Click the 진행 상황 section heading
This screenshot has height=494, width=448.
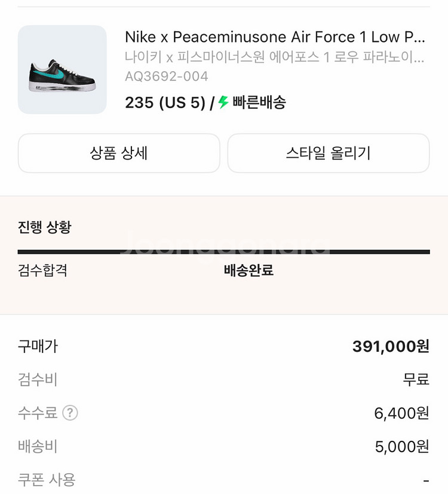45,227
